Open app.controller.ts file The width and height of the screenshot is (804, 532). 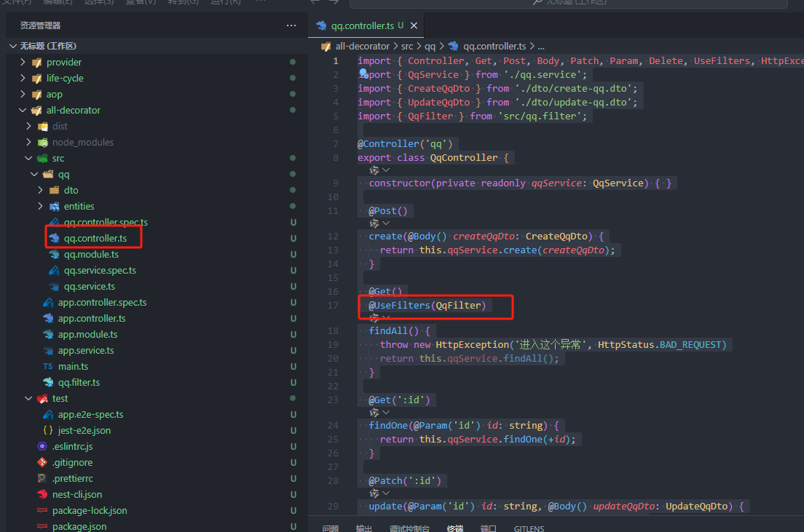[92, 318]
